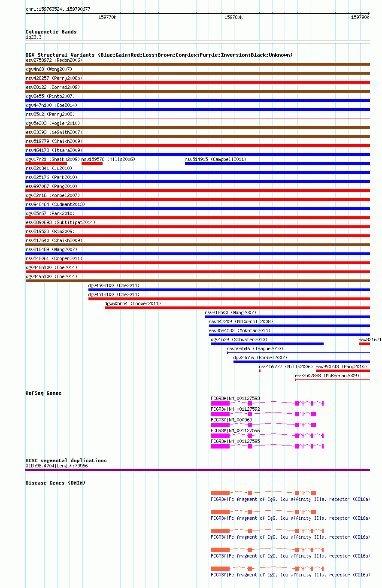Open the DGV Structural Variants track heading

coord(159,55)
